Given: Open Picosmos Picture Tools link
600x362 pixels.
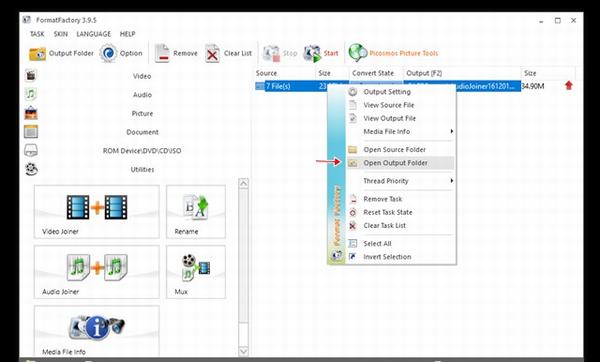Looking at the screenshot, I should [404, 53].
